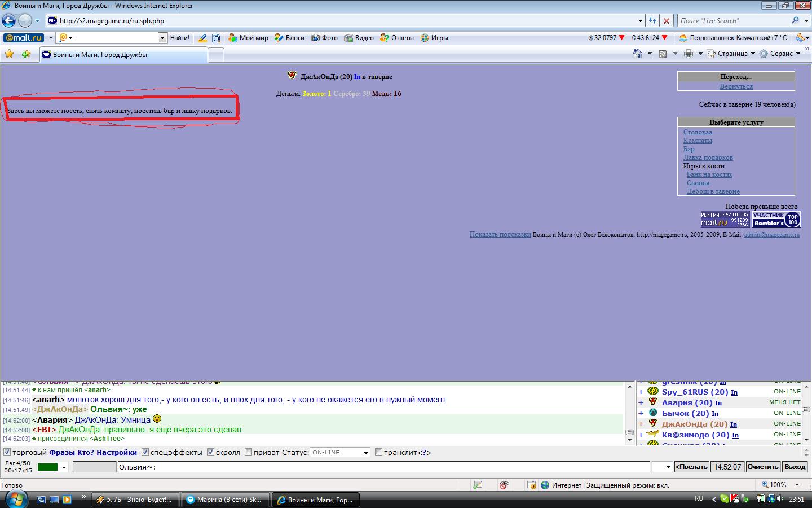Click the highlighter pencil icon in Mail.ru toolbar
Viewport: 812px width, 508px height.
202,38
